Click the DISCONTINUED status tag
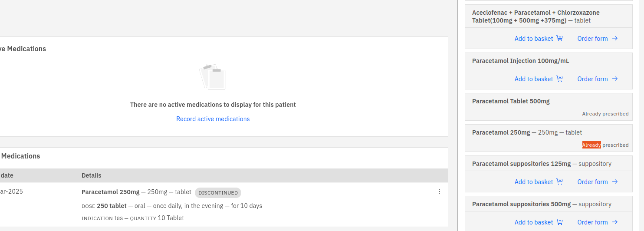644x231 pixels. coord(218,193)
